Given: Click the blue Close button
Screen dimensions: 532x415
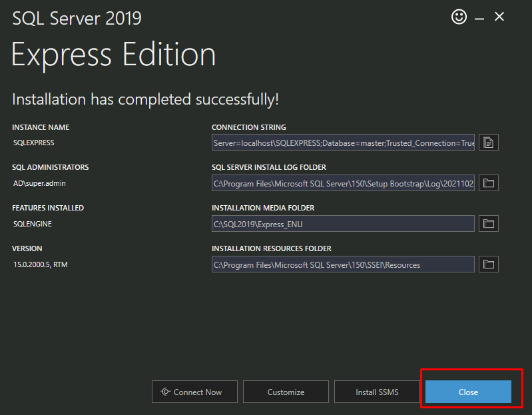Looking at the screenshot, I should (x=468, y=392).
